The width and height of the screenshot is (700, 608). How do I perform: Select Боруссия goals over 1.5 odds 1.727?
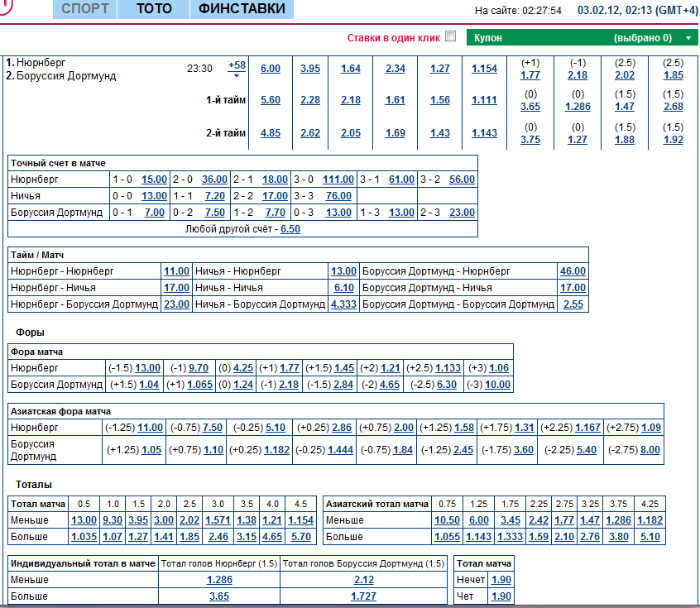[363, 596]
